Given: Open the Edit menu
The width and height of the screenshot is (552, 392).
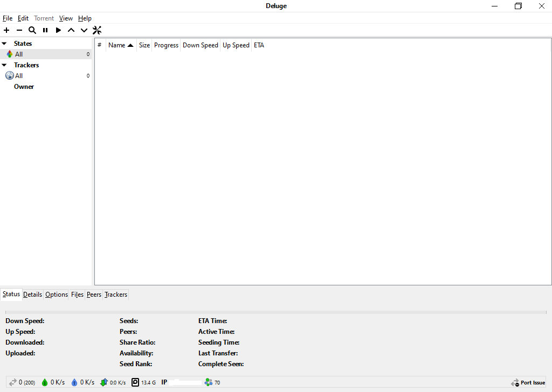Looking at the screenshot, I should [23, 18].
